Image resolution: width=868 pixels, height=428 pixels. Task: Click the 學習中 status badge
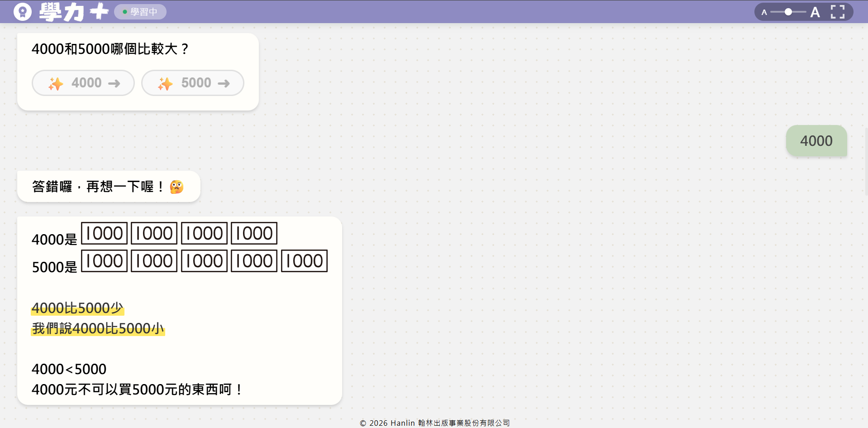(x=140, y=12)
